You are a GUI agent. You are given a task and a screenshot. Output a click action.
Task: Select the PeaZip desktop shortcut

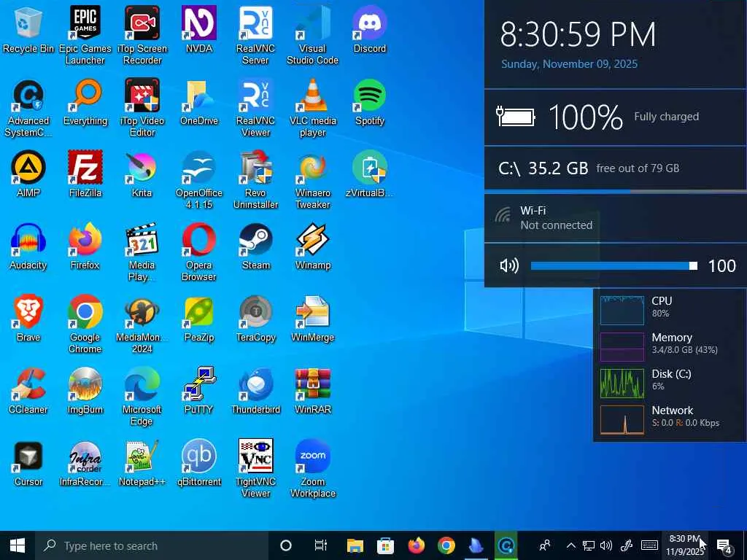click(x=199, y=318)
